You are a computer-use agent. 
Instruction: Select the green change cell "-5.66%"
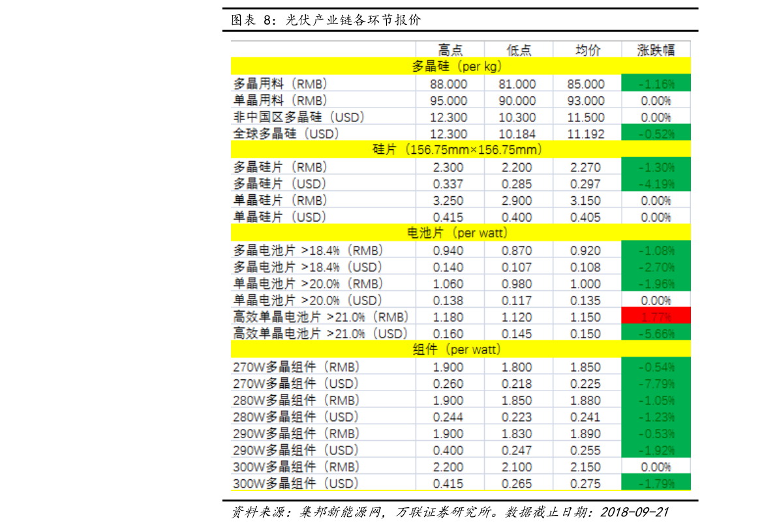656,333
